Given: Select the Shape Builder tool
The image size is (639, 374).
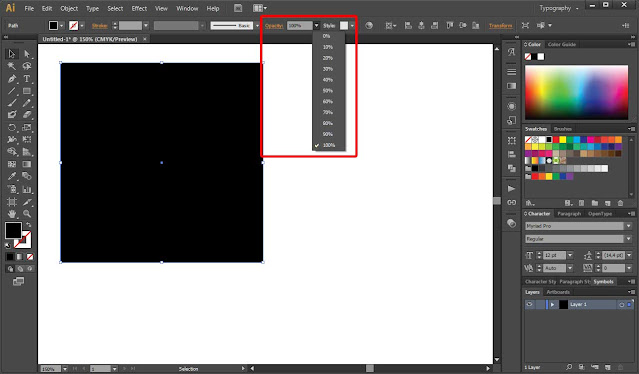Looking at the screenshot, I should pyautogui.click(x=11, y=152).
